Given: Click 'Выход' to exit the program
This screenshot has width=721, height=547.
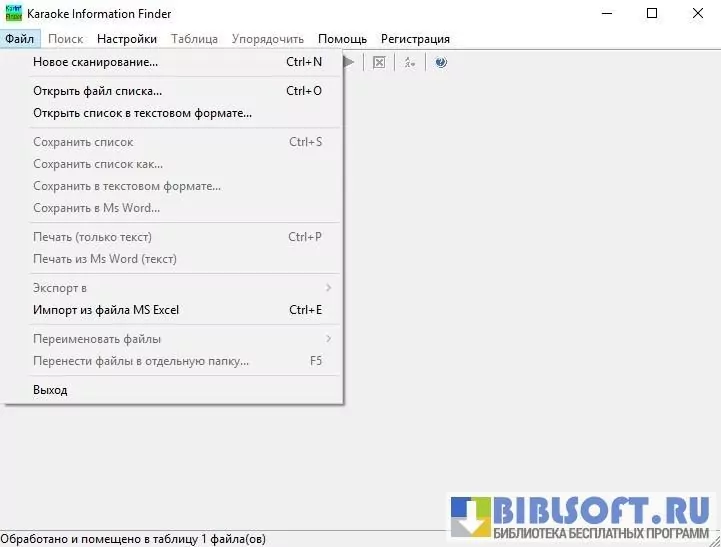Looking at the screenshot, I should pyautogui.click(x=50, y=390).
